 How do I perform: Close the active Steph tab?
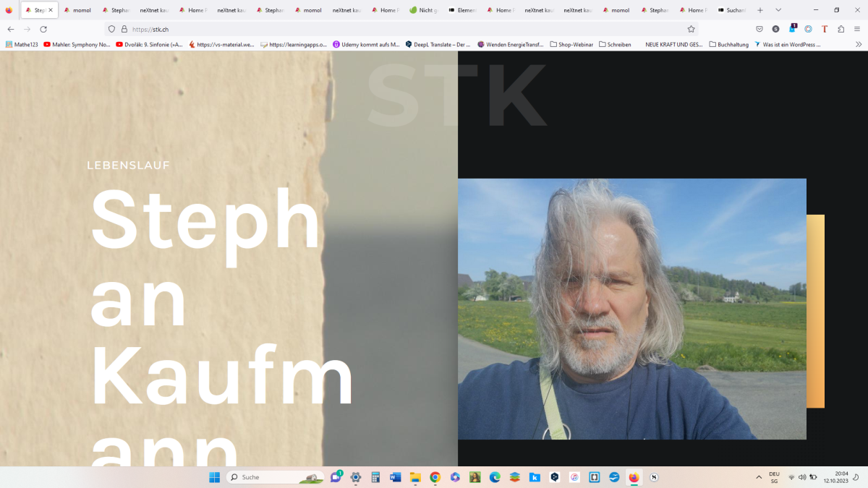point(51,10)
